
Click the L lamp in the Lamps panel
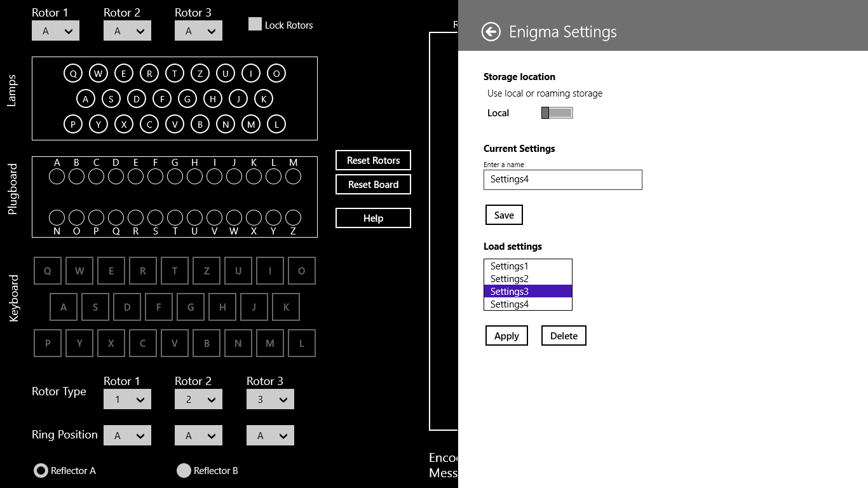point(276,123)
